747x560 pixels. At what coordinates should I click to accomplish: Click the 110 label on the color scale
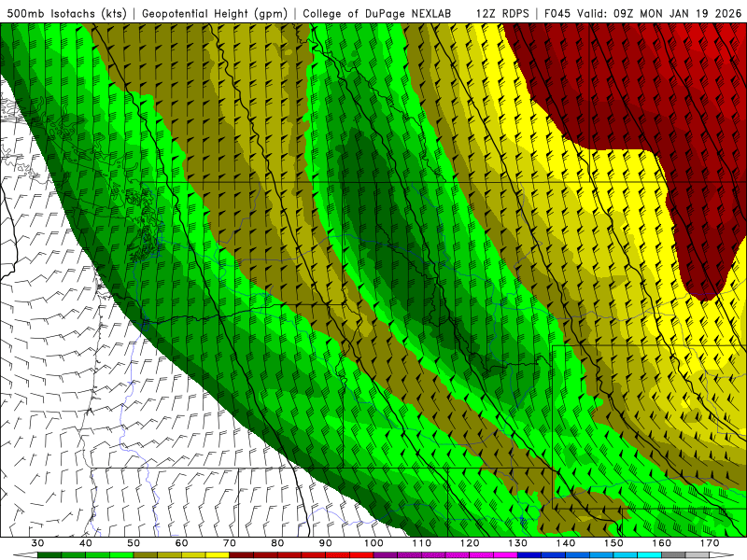pos(422,543)
